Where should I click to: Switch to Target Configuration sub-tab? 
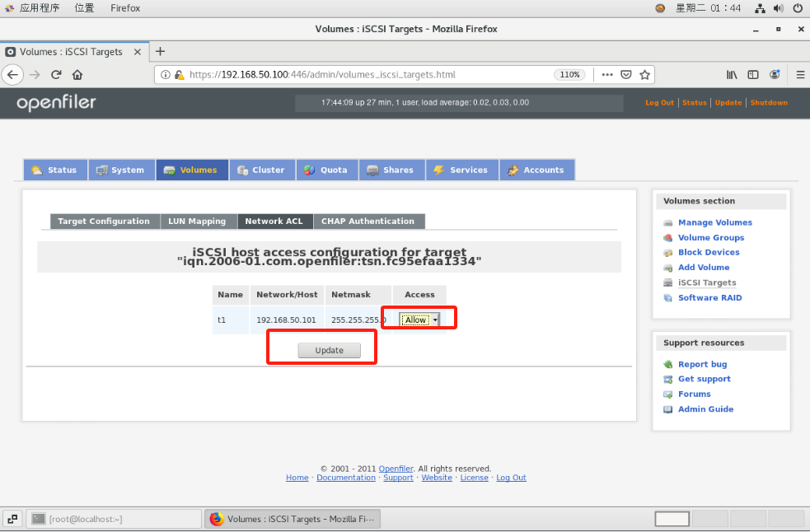point(105,222)
